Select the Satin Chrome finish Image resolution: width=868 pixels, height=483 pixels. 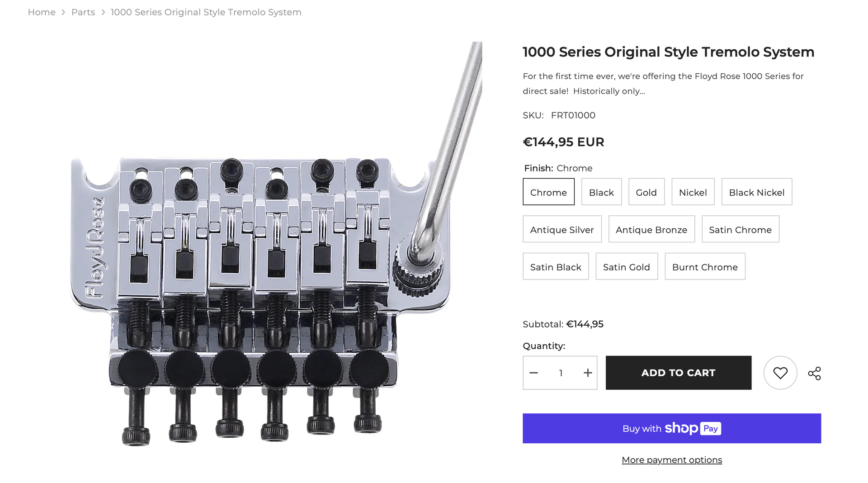click(740, 229)
